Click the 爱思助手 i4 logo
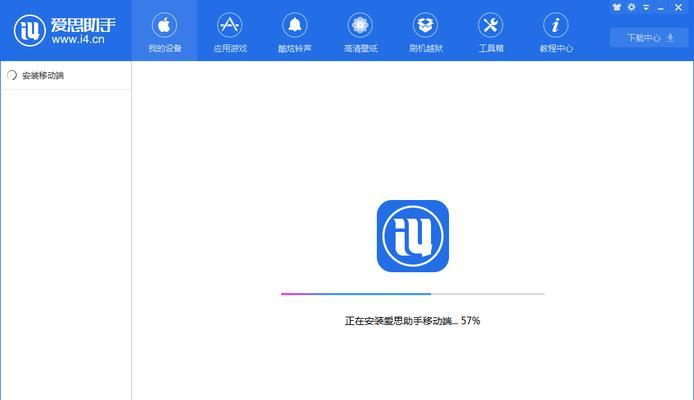Viewport: 694px width, 400px height. 30,30
